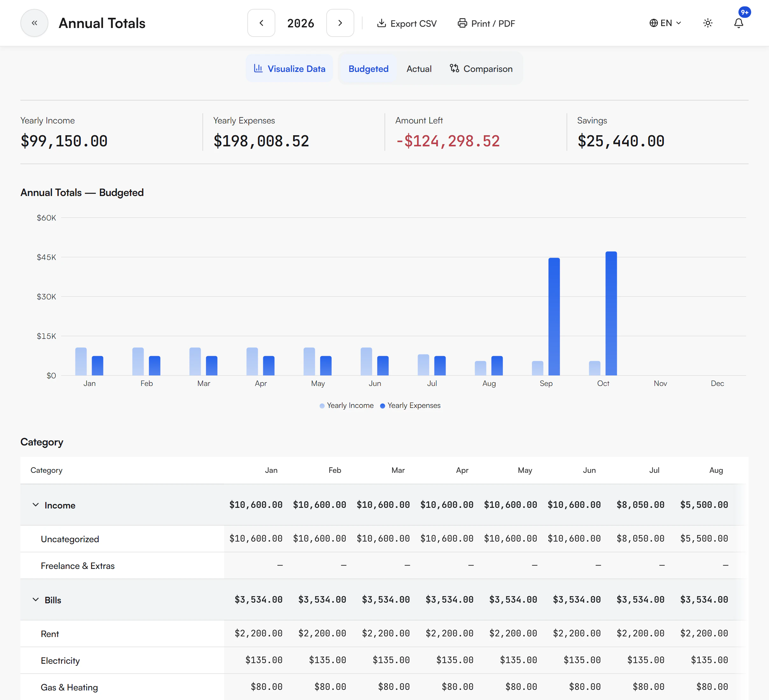
Task: Open the EN language dropdown
Action: click(665, 23)
